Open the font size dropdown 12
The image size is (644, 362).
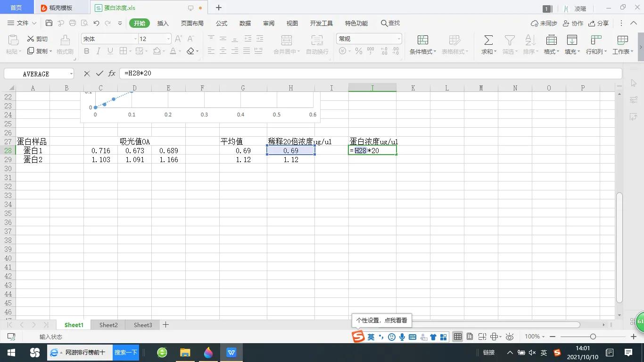coord(168,39)
